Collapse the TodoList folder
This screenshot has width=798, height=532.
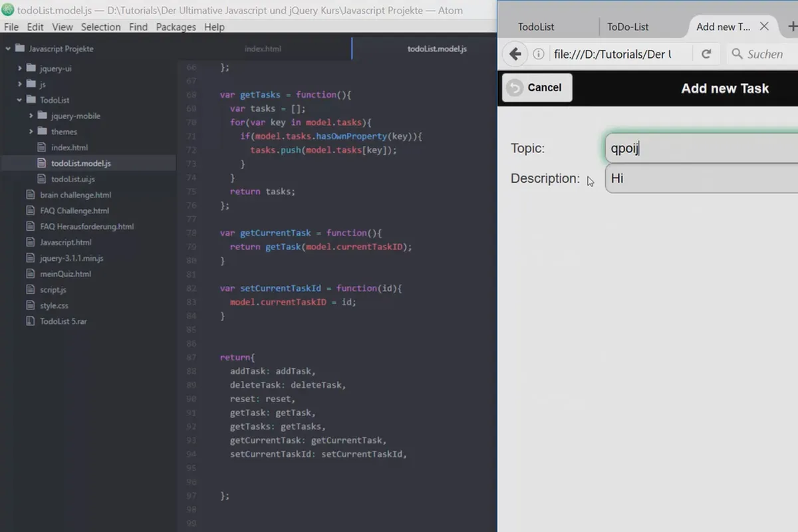20,100
